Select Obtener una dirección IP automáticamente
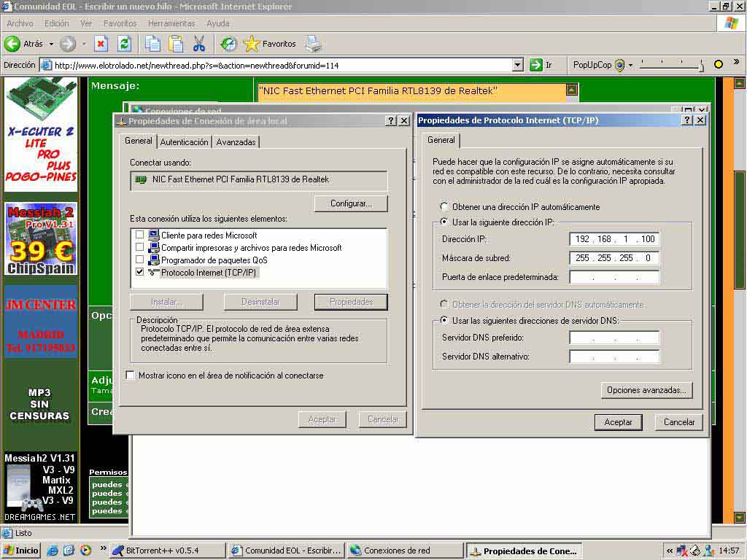 444,207
